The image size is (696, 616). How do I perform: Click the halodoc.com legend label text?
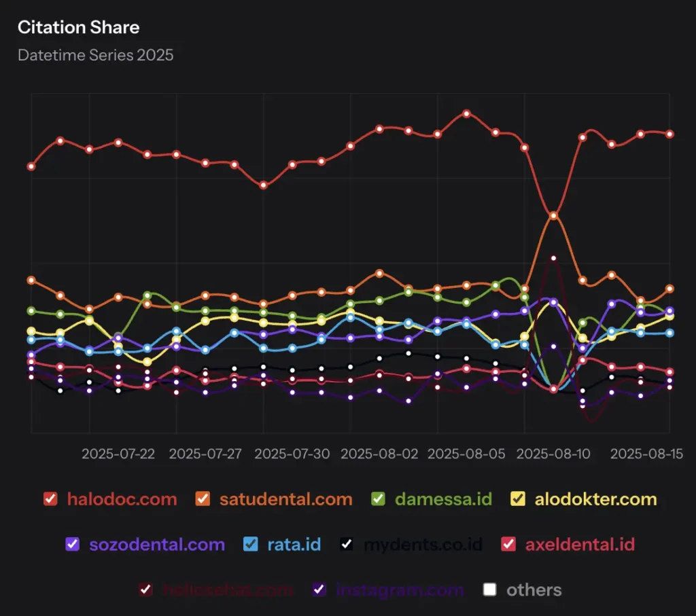122,500
